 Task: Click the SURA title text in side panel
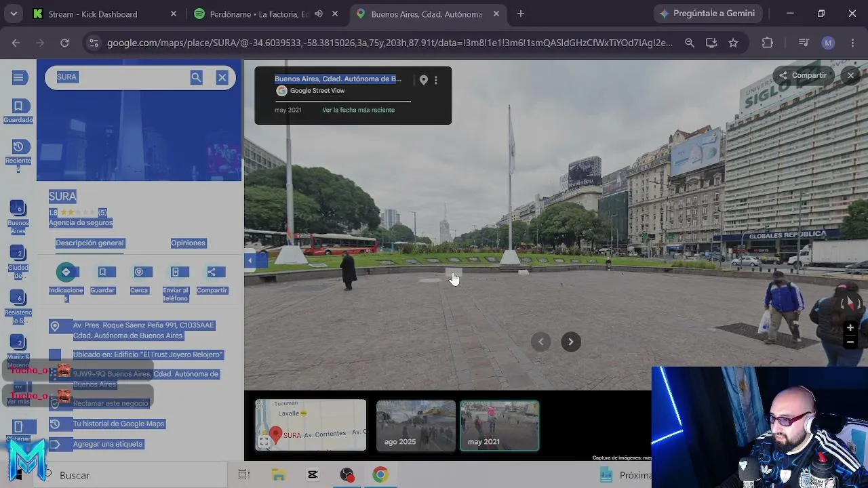coord(62,197)
